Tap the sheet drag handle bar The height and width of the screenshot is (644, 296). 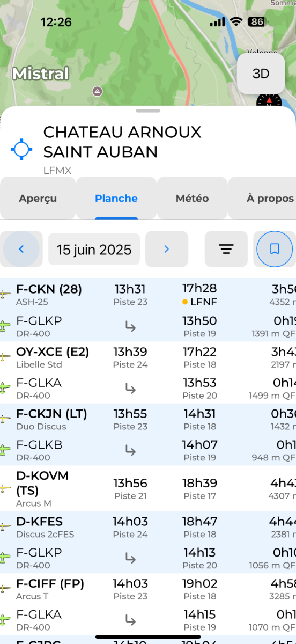coord(148,111)
